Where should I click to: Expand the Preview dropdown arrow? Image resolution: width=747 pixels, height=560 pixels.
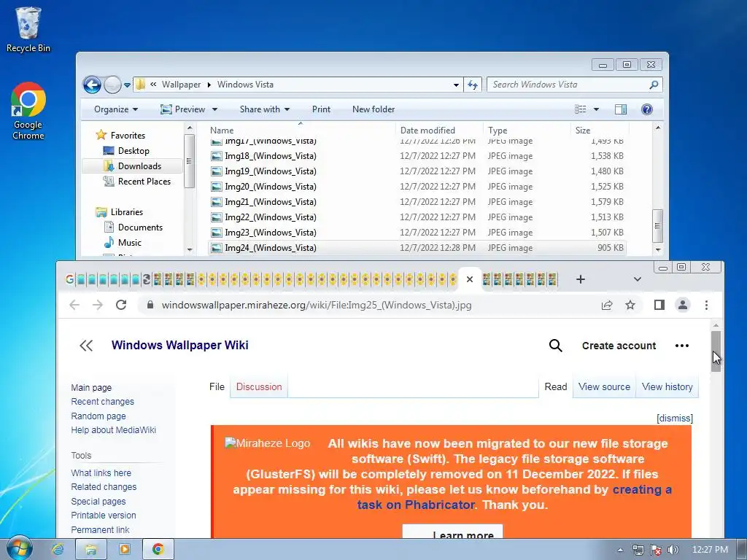point(215,109)
